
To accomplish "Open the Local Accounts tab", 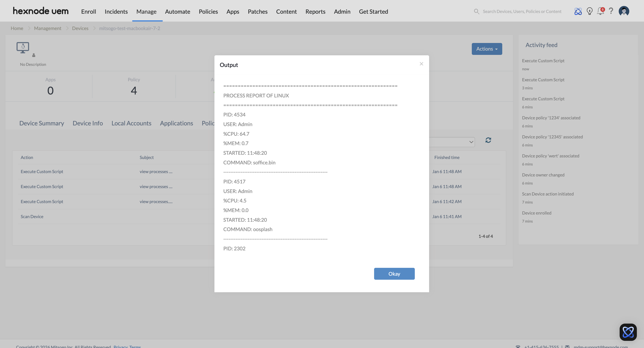I will coord(131,123).
